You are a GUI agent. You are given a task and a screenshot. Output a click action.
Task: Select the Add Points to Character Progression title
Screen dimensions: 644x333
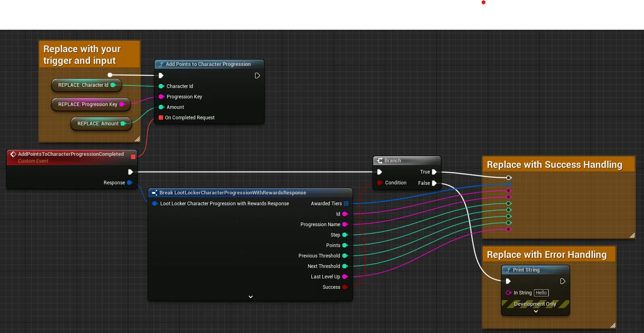[x=208, y=64]
